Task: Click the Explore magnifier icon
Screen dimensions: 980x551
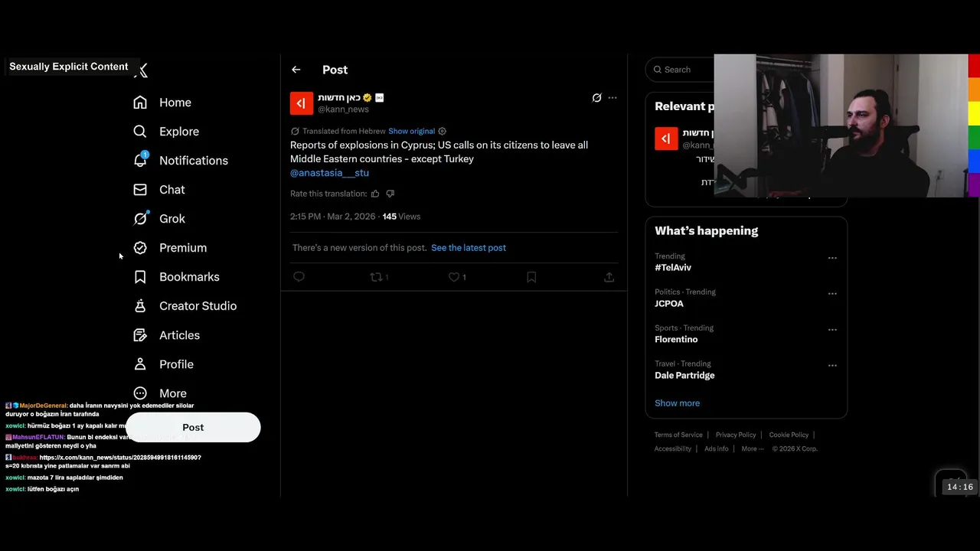Action: pos(140,132)
